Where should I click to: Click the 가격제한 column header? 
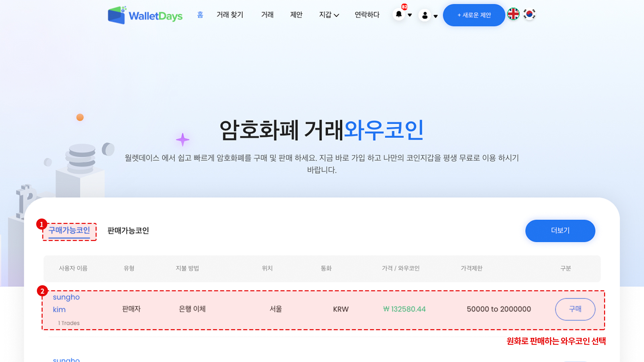(x=471, y=268)
